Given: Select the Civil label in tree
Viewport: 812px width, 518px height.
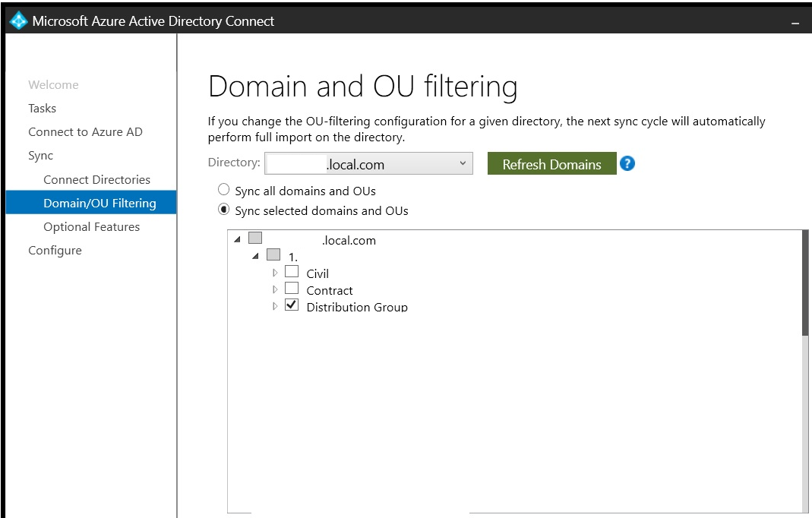Looking at the screenshot, I should [318, 273].
